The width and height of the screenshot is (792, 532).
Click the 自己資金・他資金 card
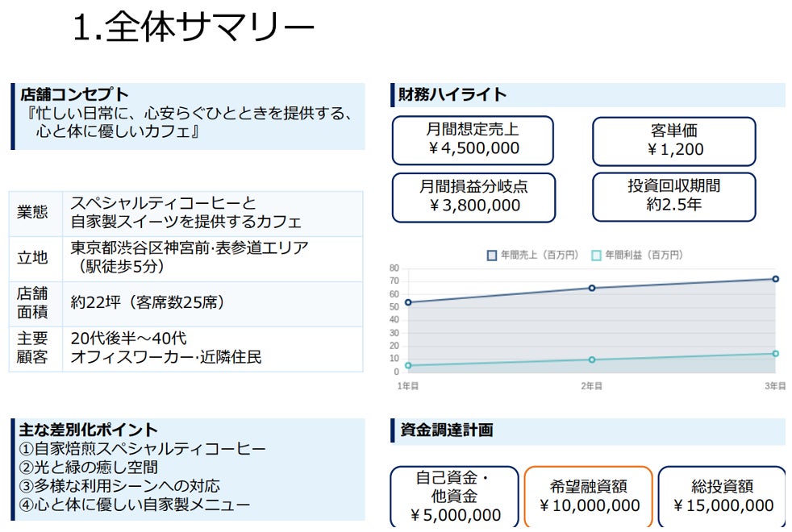point(452,495)
